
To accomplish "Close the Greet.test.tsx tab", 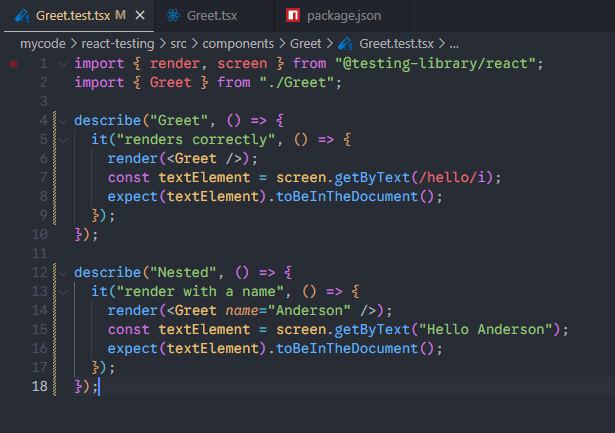I will [x=138, y=16].
